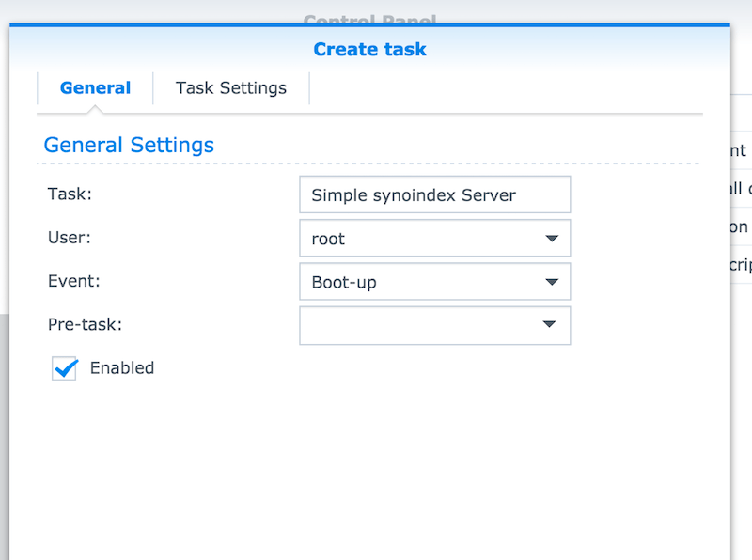Expand the empty Pre-task dropdown
Image resolution: width=752 pixels, height=560 pixels.
[x=423, y=325]
